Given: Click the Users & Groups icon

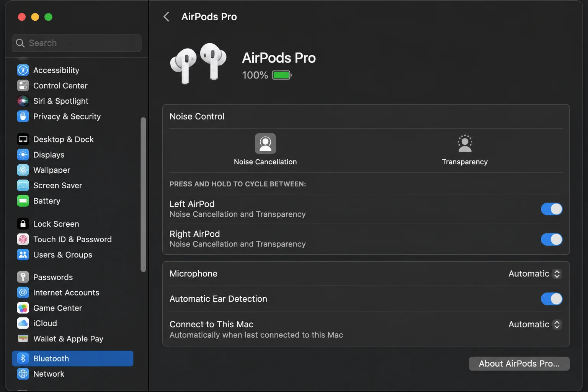Looking at the screenshot, I should 23,255.
